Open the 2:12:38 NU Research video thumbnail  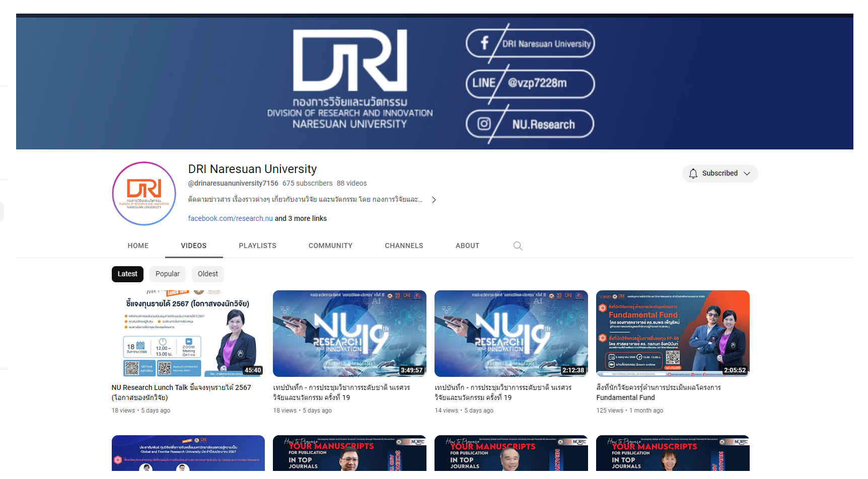click(x=511, y=334)
